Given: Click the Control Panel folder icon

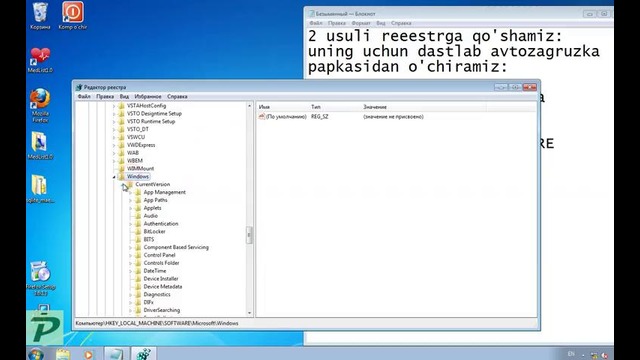Looking at the screenshot, I should coord(138,255).
